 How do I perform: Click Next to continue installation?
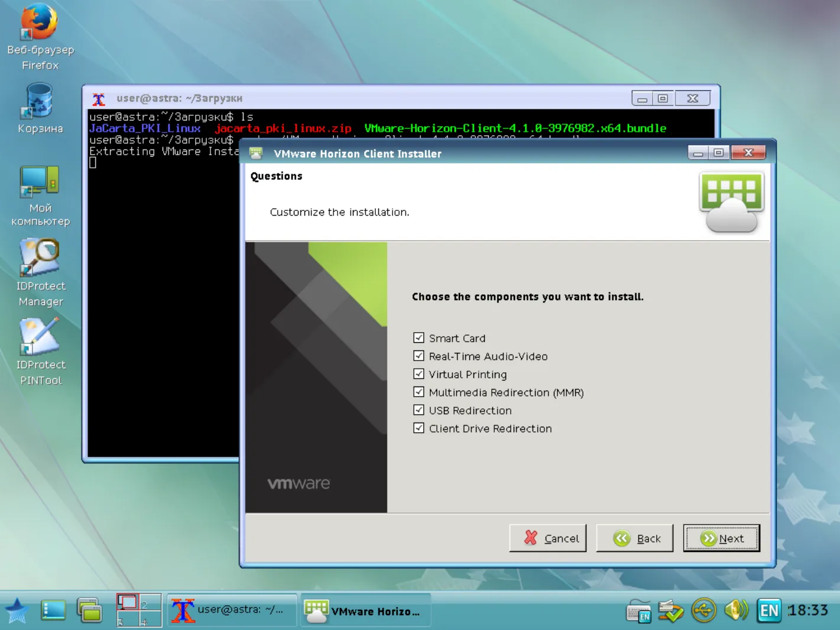click(722, 538)
